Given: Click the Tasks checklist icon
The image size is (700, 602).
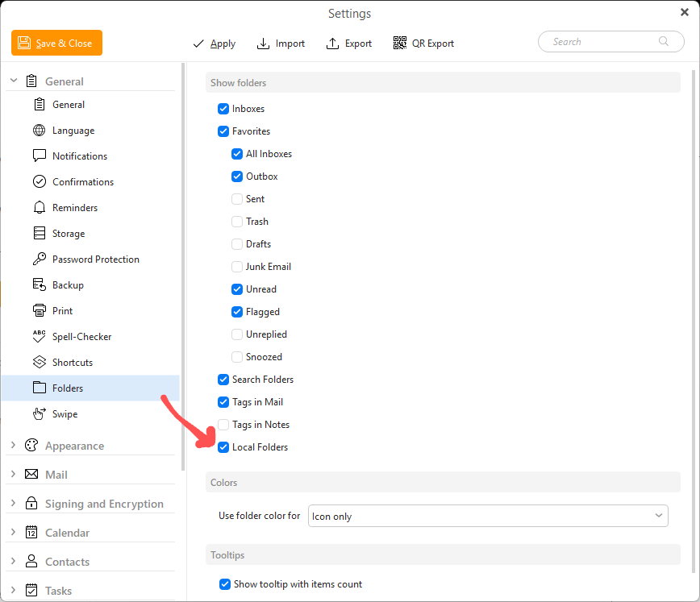Looking at the screenshot, I should point(31,590).
